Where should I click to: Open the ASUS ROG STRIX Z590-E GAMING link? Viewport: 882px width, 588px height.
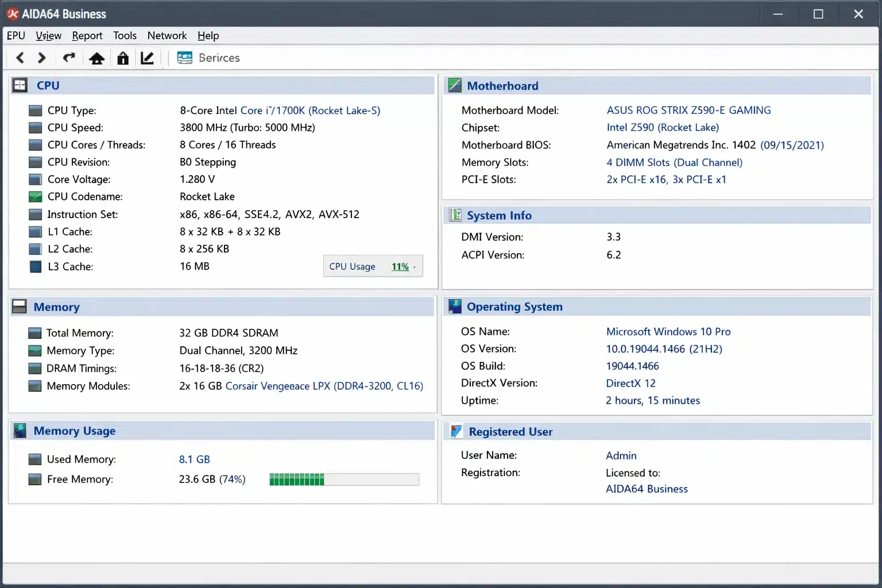(x=688, y=110)
